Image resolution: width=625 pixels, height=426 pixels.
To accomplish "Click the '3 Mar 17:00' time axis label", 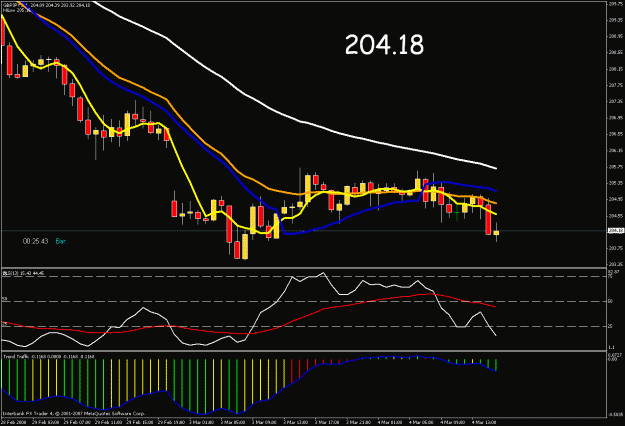I will point(327,422).
